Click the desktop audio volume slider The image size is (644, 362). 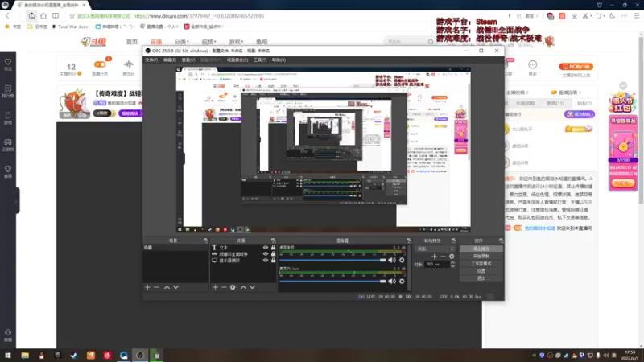tap(332, 260)
